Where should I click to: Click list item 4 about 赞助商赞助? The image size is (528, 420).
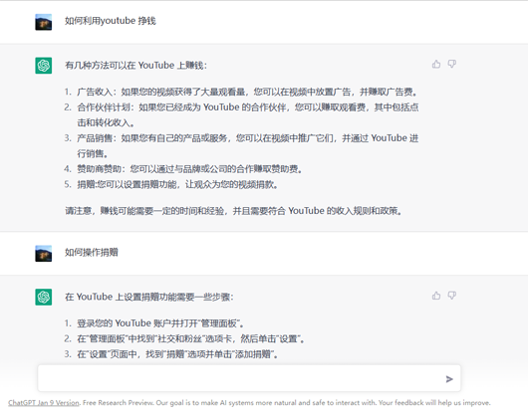pyautogui.click(x=183, y=169)
